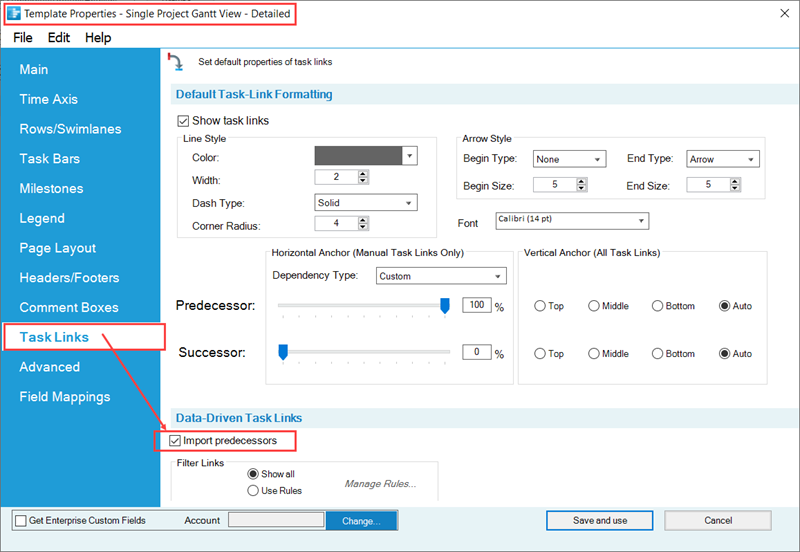The width and height of the screenshot is (800, 552).
Task: Open the Dependency Type Custom dropdown
Action: point(441,276)
